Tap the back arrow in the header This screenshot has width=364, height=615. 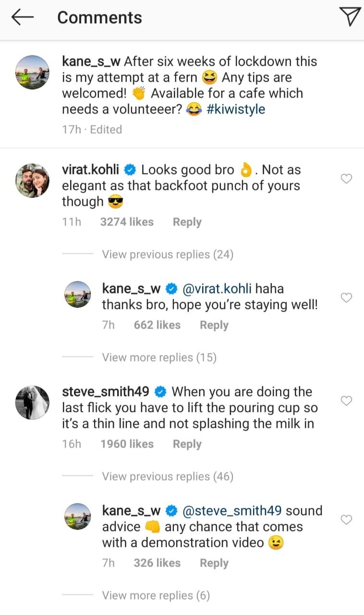23,18
